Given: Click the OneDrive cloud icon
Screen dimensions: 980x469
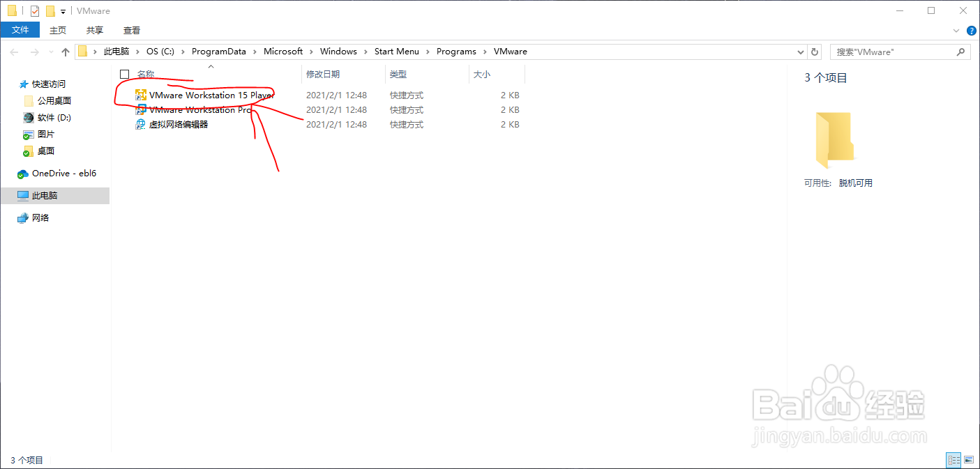Looking at the screenshot, I should 24,174.
